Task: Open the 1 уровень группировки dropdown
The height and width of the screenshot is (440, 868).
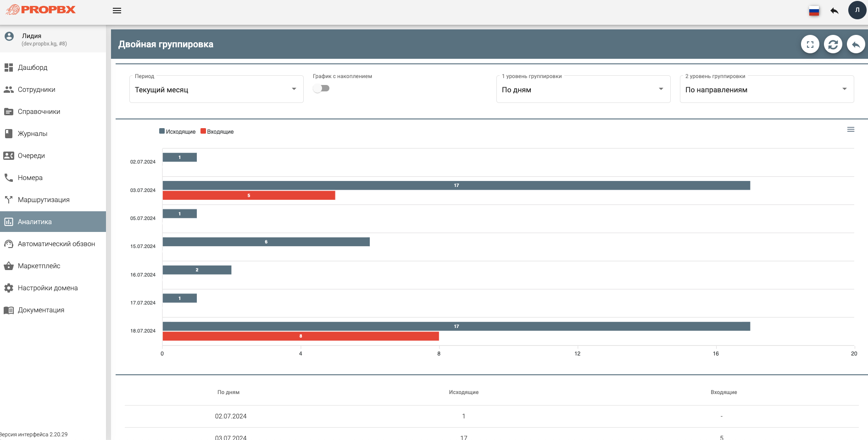Action: point(583,89)
